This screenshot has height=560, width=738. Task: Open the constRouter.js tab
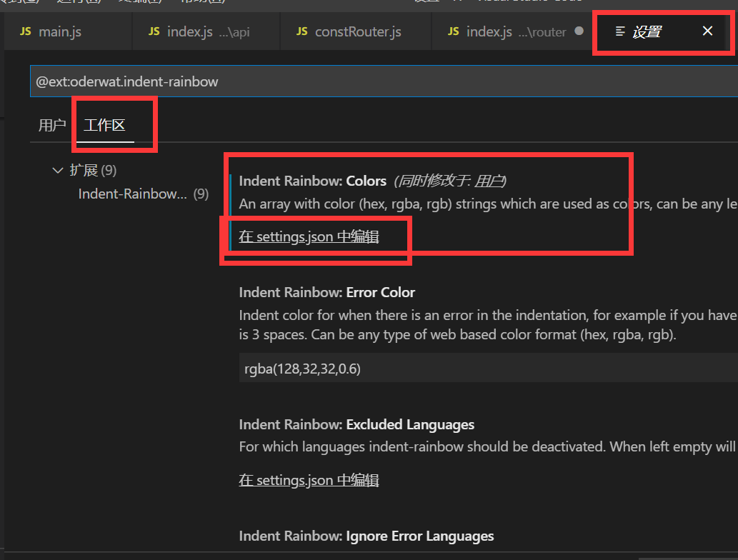[x=356, y=31]
